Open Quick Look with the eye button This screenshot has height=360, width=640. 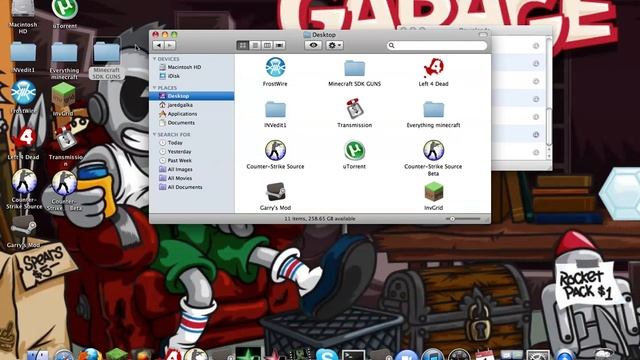coord(313,45)
